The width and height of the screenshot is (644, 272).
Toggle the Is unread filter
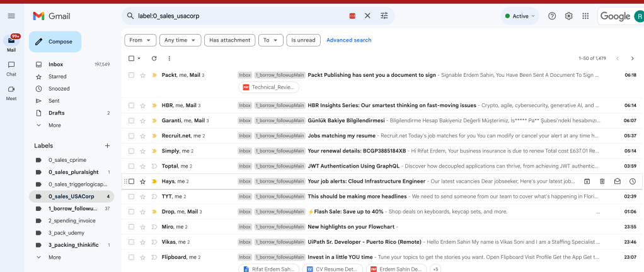(x=304, y=40)
